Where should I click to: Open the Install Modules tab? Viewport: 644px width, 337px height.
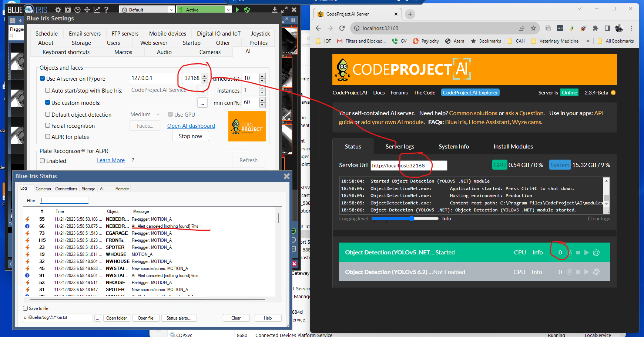pyautogui.click(x=513, y=147)
